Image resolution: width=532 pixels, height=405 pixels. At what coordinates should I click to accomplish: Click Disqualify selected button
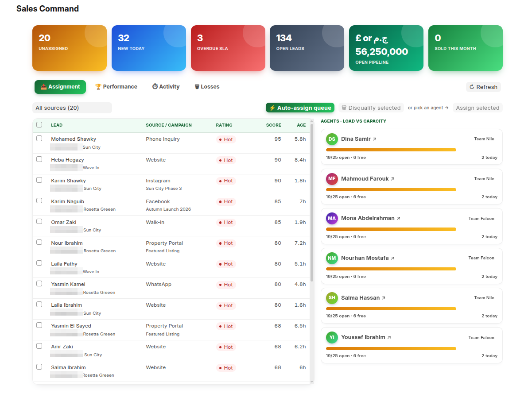coord(371,108)
